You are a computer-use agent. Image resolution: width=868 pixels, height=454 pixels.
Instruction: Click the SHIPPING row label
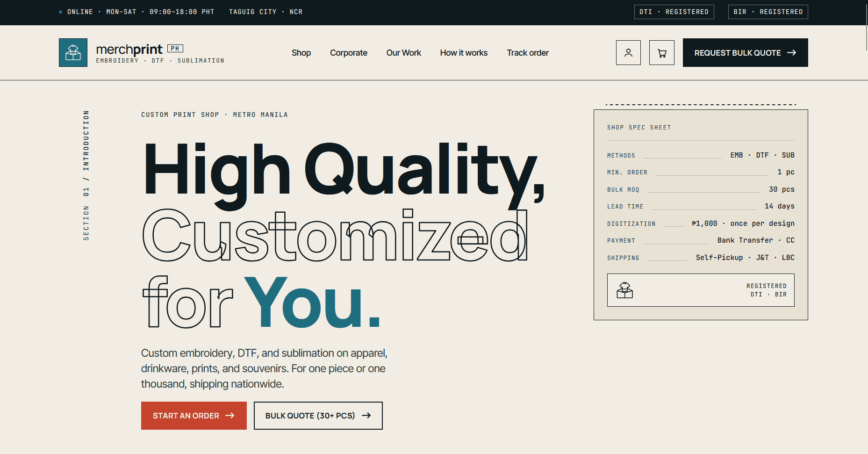point(623,258)
